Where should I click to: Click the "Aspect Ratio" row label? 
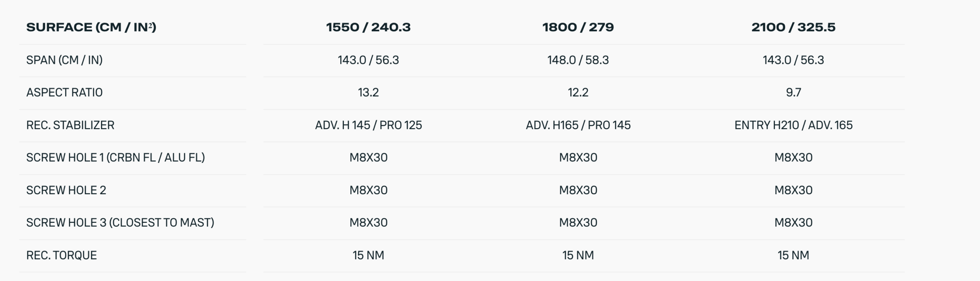[64, 93]
